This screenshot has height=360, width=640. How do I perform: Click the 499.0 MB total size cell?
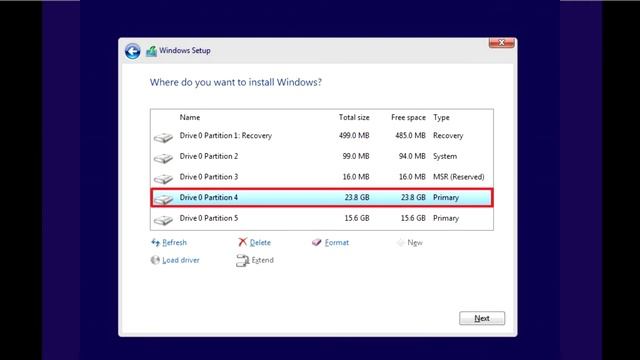(354, 136)
